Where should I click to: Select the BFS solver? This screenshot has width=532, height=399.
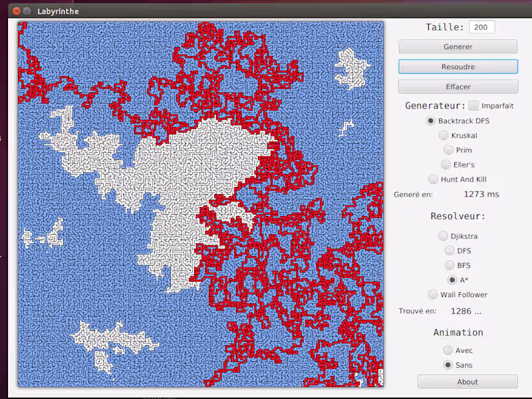(449, 265)
